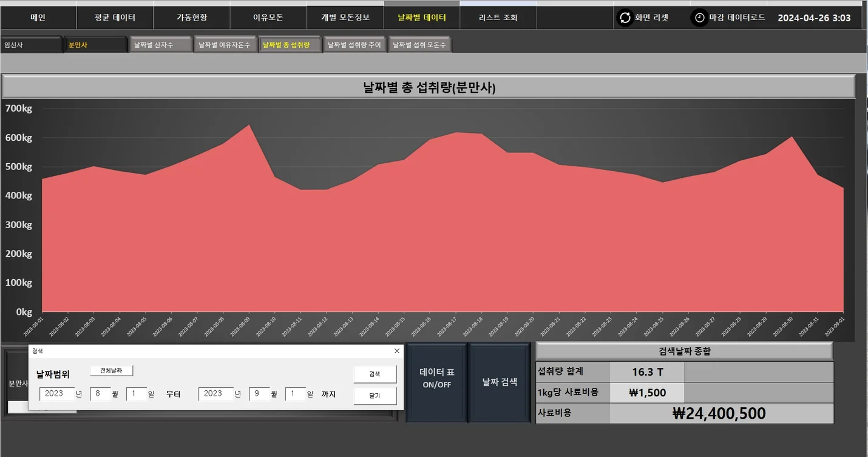Click the end month field showing 9
The width and height of the screenshot is (868, 457).
click(x=259, y=394)
